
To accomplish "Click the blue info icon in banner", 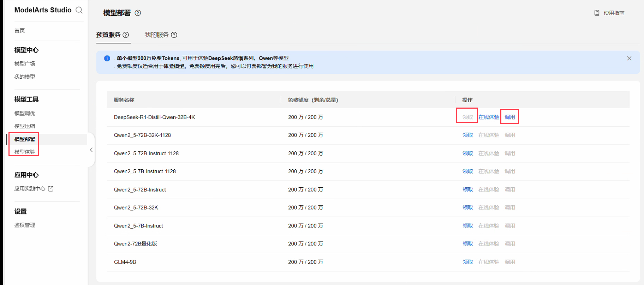I will coord(107,59).
